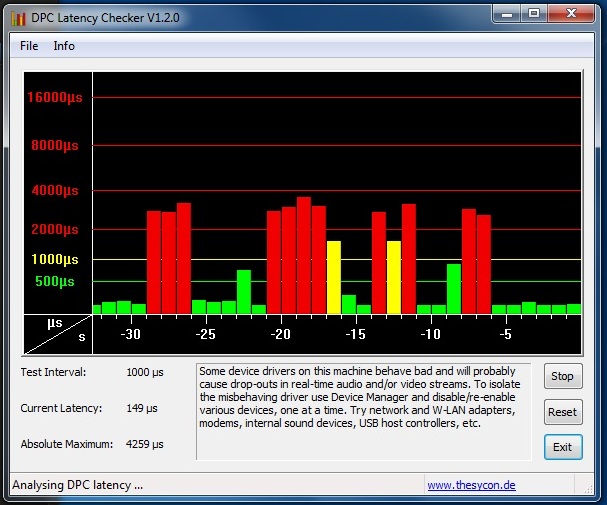Click the Current Latency value 149 µs
607x505 pixels.
(142, 408)
